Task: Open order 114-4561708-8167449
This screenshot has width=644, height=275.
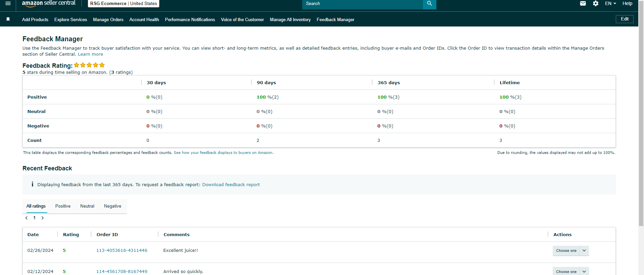Action: click(122, 272)
